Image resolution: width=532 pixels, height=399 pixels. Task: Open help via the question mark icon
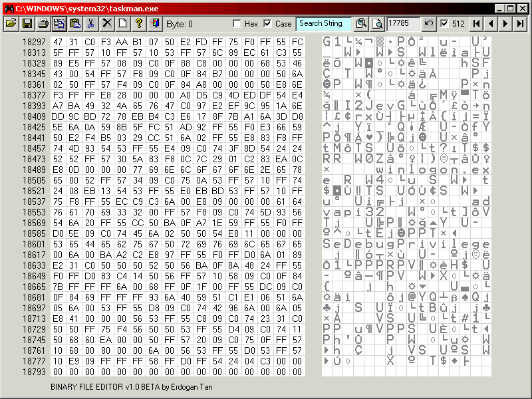pos(139,23)
